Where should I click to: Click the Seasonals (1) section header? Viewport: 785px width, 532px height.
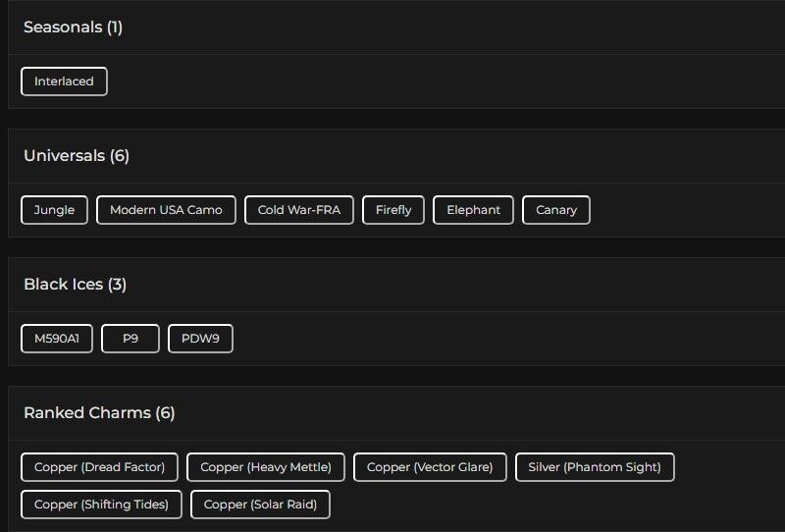(x=73, y=27)
